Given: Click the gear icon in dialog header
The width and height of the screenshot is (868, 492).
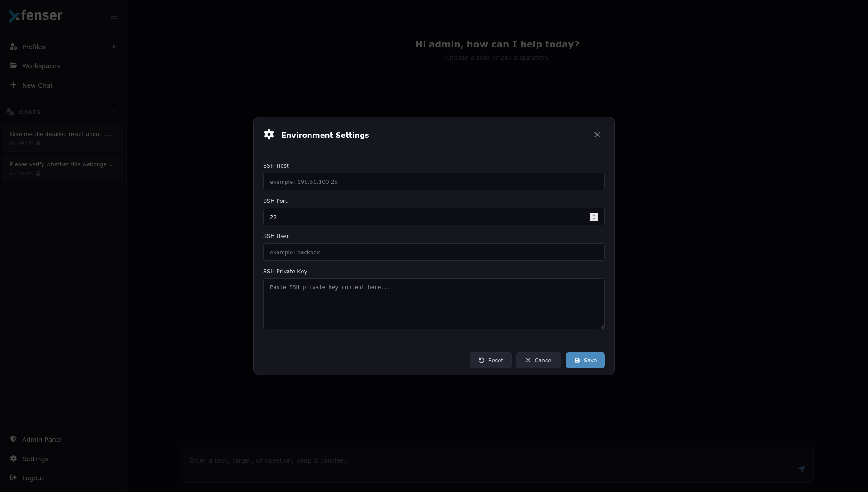Looking at the screenshot, I should (x=269, y=135).
